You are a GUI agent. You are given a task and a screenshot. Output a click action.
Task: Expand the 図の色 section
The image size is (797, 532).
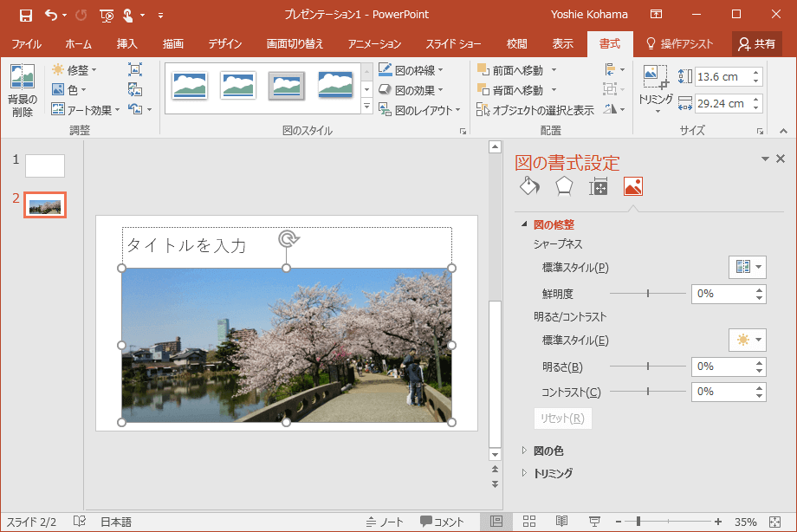point(548,451)
